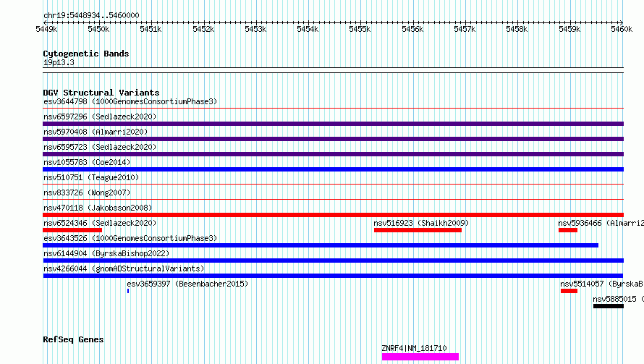644x364 pixels.
Task: Click the magenta ZNRF4 gene bar
Action: 420,357
